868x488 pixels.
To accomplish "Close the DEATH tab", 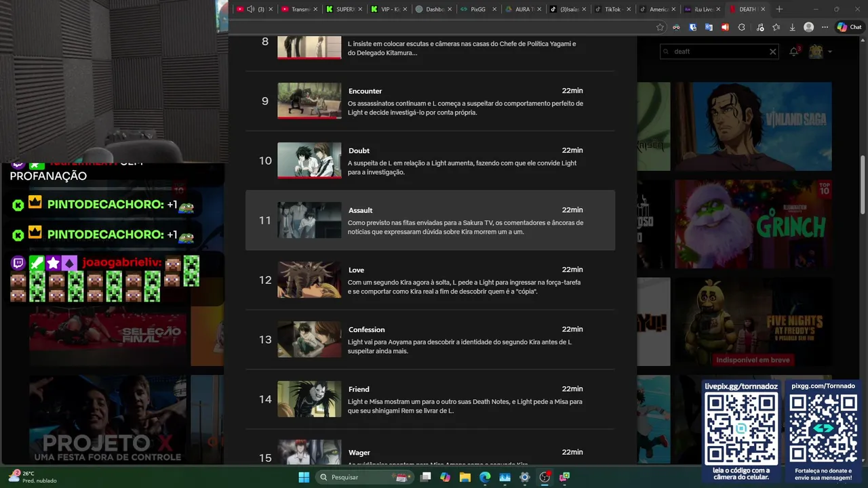I will tap(763, 9).
